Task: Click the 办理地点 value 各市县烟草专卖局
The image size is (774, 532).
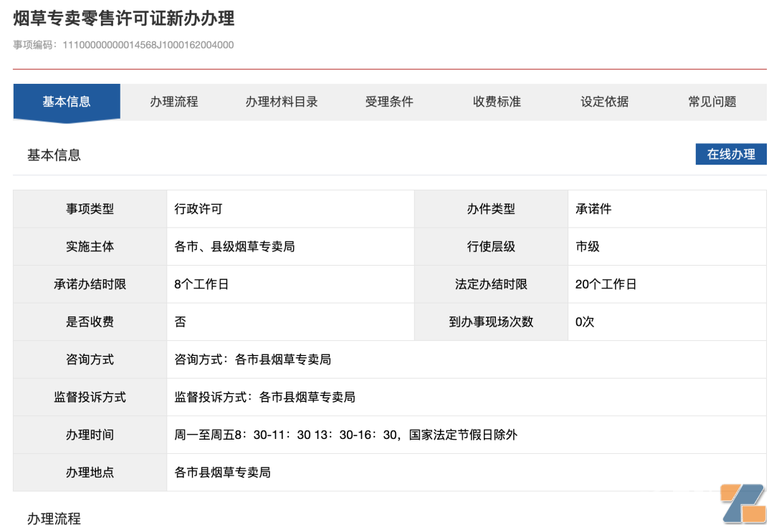Action: click(222, 473)
